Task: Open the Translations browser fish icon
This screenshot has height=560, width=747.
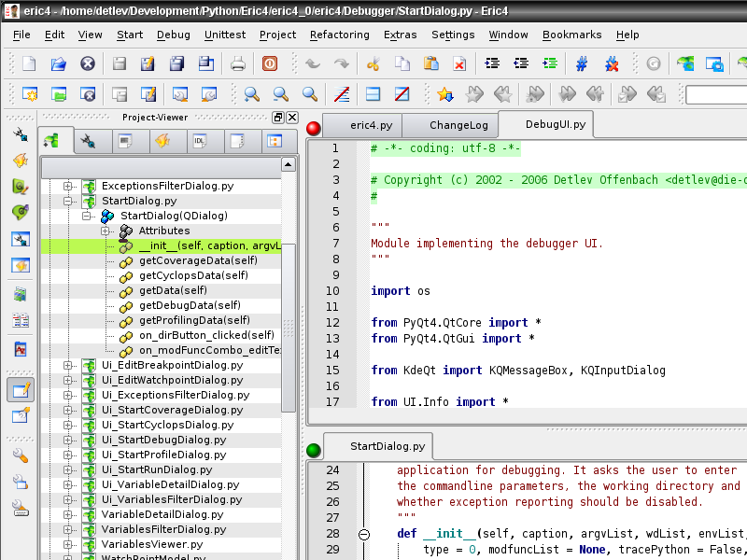Action: tap(162, 140)
